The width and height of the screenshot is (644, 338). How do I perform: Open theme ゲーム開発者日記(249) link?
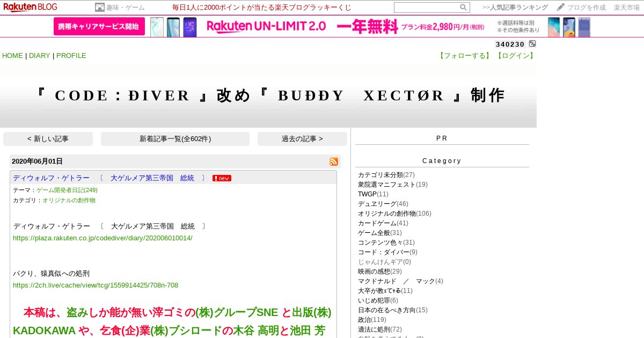pos(67,190)
